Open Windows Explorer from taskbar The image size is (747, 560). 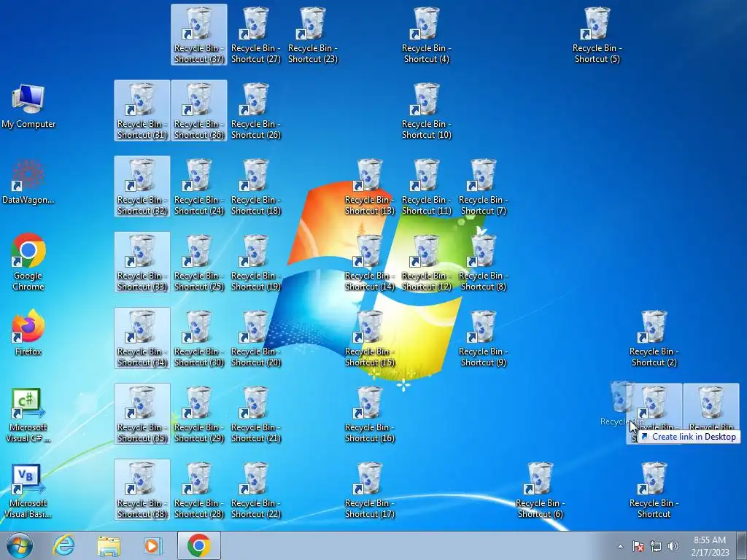pos(109,545)
